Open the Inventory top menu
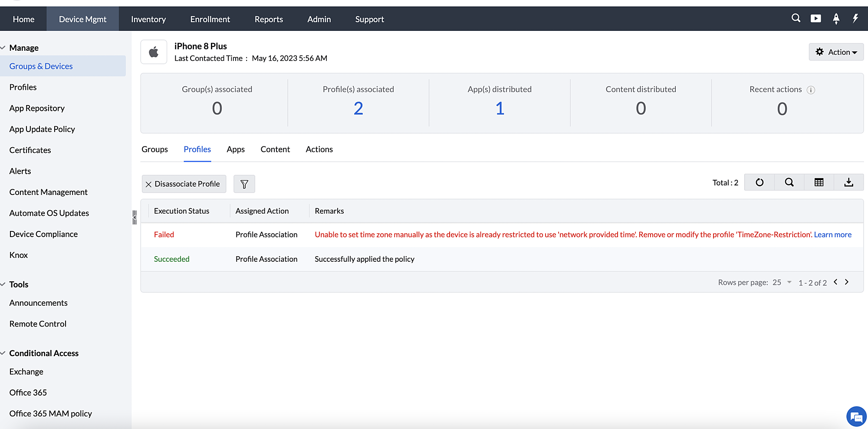868x429 pixels. 148,19
